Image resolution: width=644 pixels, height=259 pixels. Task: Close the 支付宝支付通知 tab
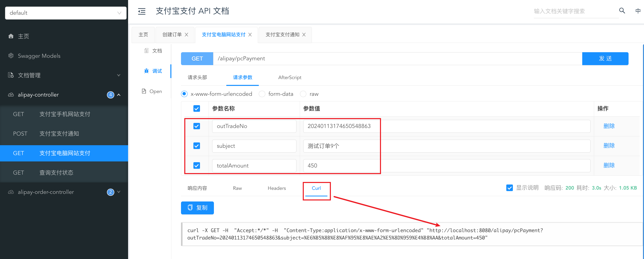(x=304, y=35)
